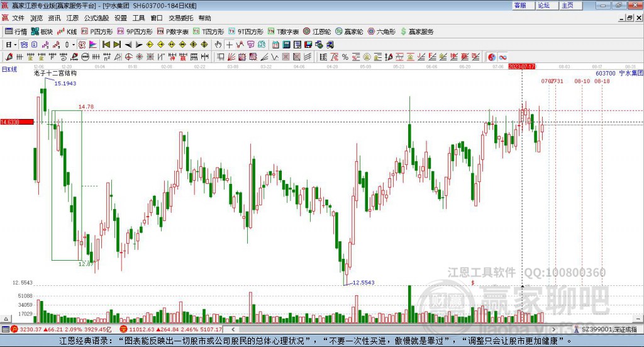This screenshot has height=347, width=644.
Task: Click the calendar icon in the toolbar
Action: coord(275,45)
